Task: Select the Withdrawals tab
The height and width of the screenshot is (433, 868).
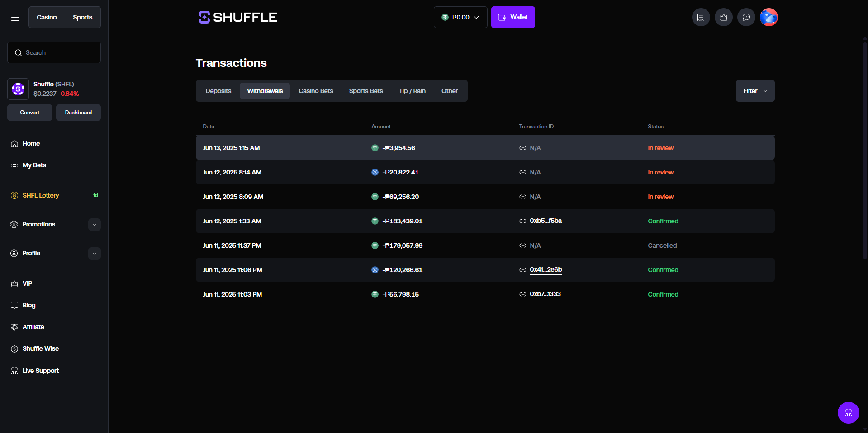Action: point(265,91)
